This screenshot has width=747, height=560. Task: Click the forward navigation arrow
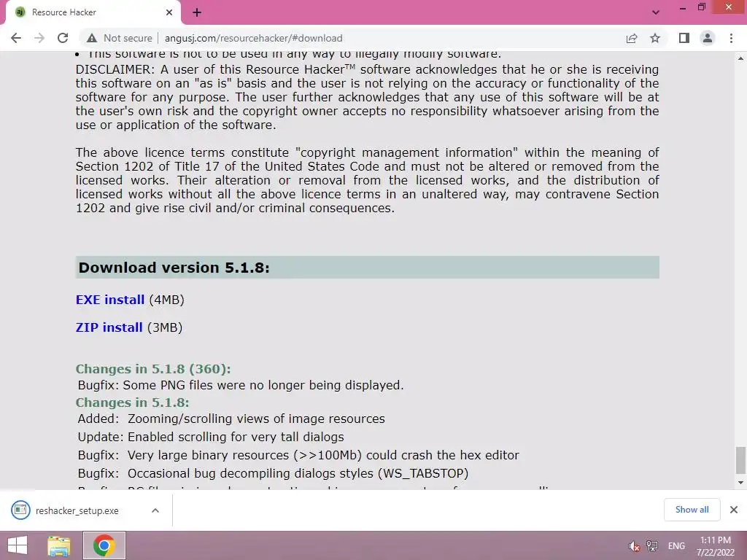click(39, 38)
